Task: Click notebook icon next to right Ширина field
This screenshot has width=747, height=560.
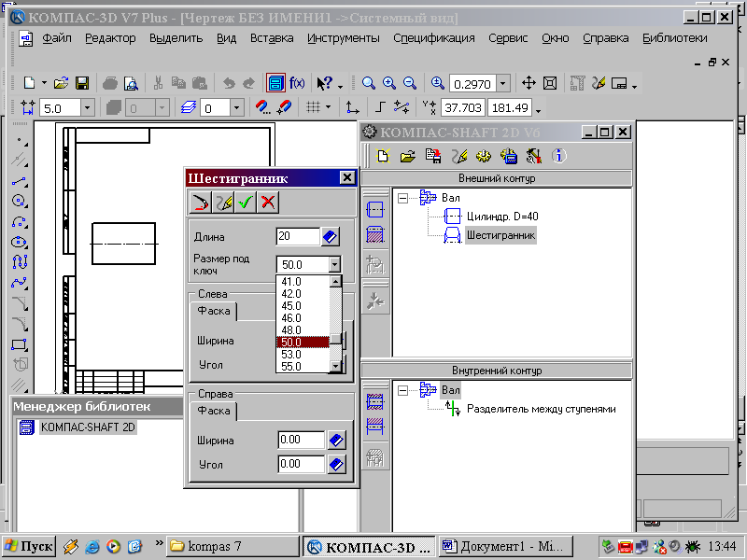Action: (x=336, y=440)
